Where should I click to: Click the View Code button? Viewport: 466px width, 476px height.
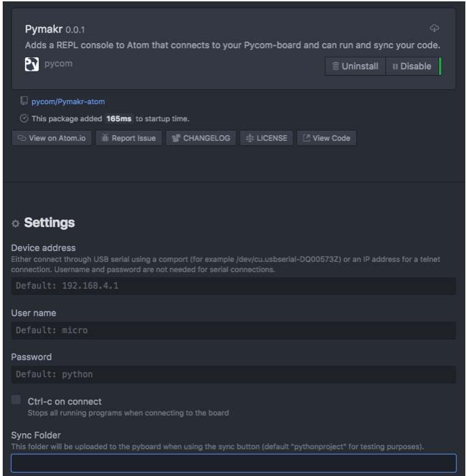pyautogui.click(x=327, y=138)
